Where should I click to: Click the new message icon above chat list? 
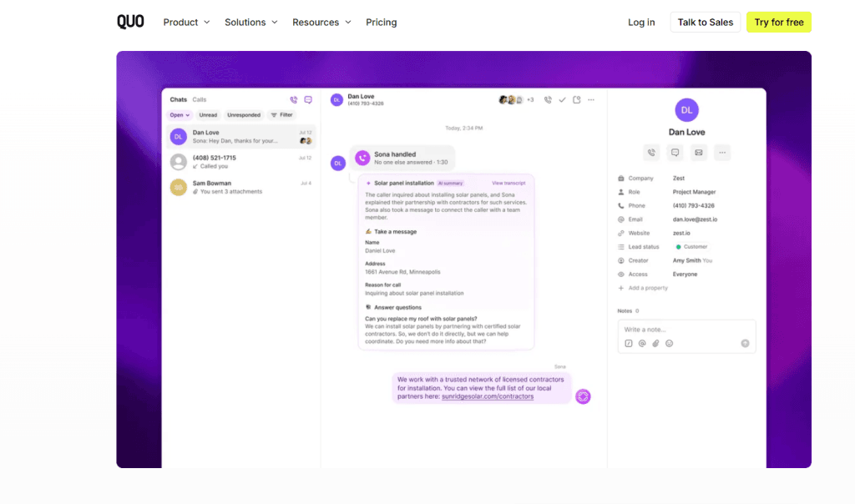click(x=308, y=99)
